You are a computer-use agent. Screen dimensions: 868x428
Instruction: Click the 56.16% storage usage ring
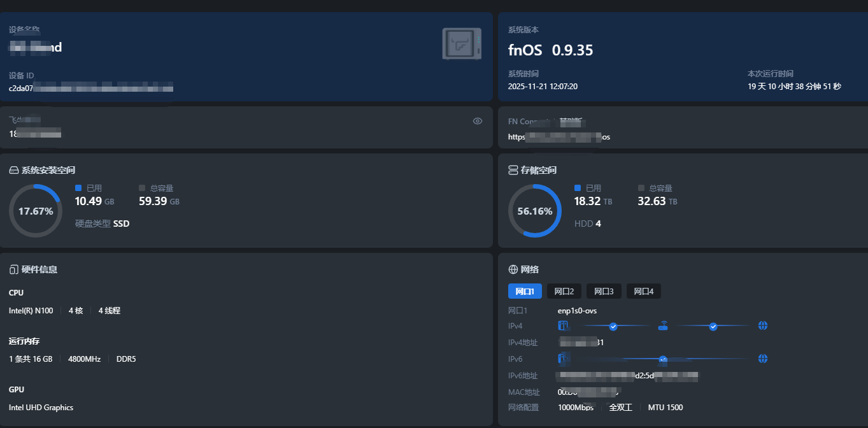535,211
